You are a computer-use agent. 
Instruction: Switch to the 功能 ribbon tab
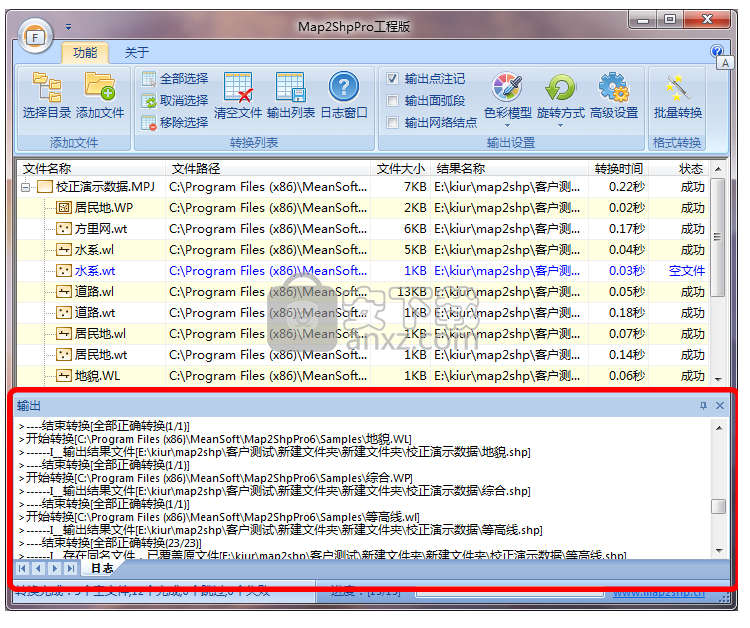(85, 52)
